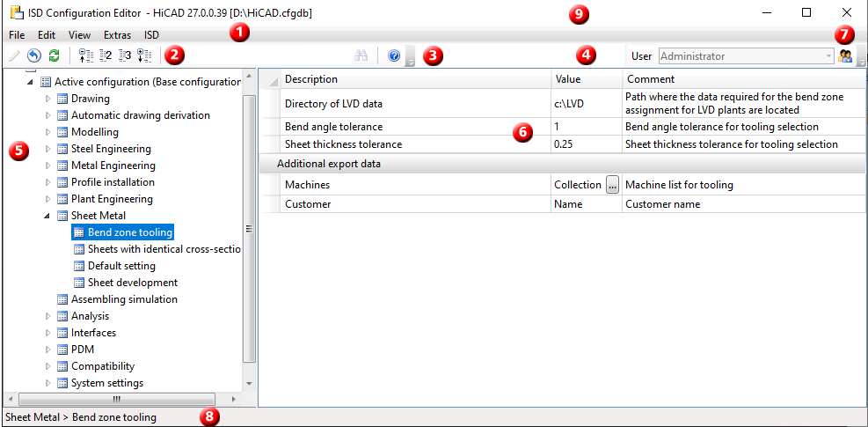Select the Drawing tree item
Viewport: 868px width, 427px height.
click(84, 99)
